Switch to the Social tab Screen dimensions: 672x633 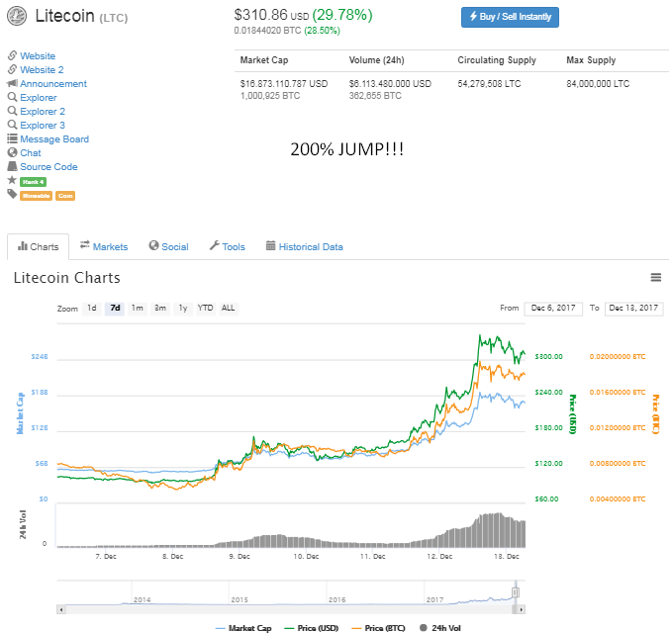[x=169, y=246]
